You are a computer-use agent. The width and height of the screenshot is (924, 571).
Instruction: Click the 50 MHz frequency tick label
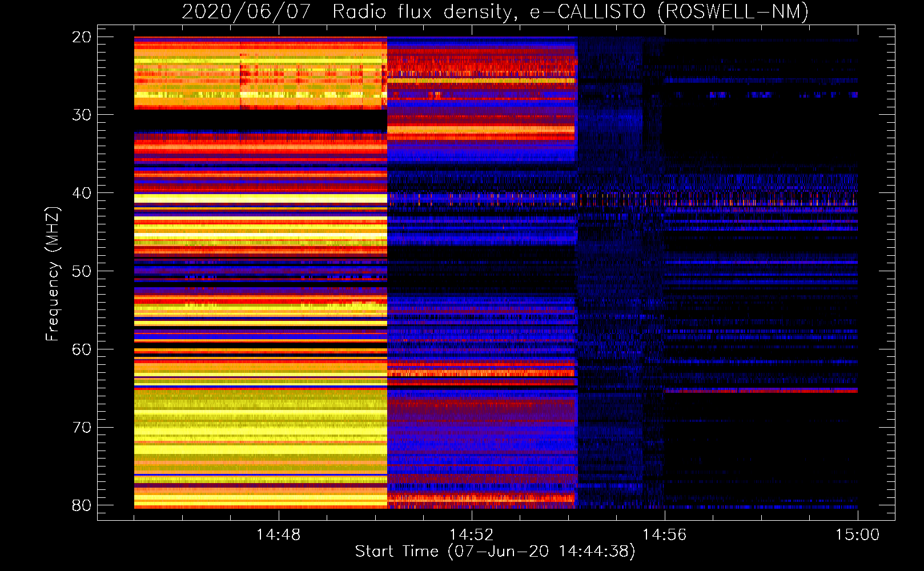[82, 271]
